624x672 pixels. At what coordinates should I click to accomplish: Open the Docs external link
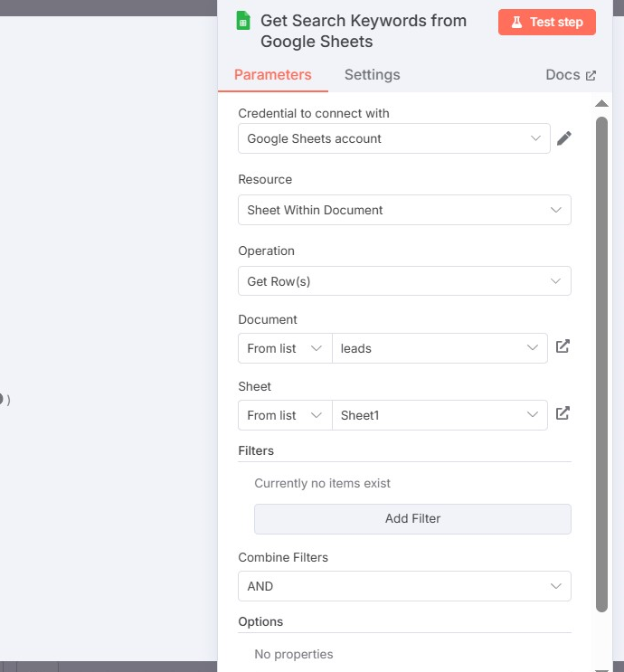[x=571, y=74]
